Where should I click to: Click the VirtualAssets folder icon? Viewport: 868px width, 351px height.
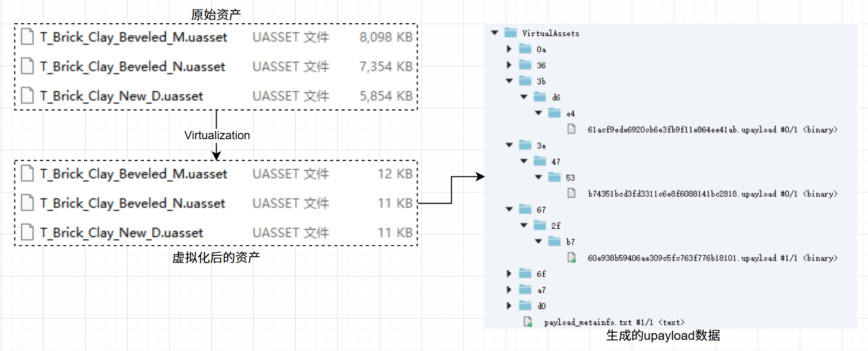pos(510,33)
